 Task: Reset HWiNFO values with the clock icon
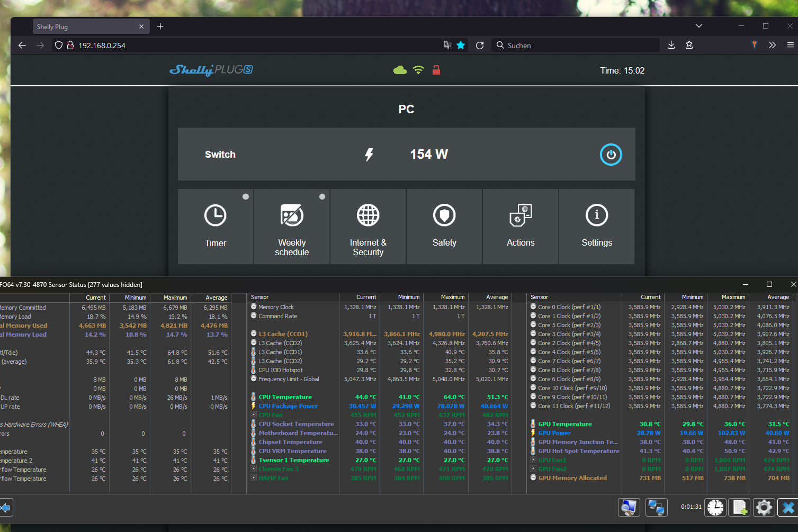[715, 508]
